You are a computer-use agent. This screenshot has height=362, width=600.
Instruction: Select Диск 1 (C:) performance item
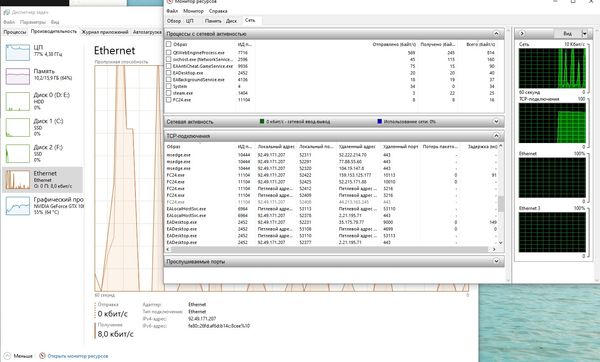[x=42, y=127]
